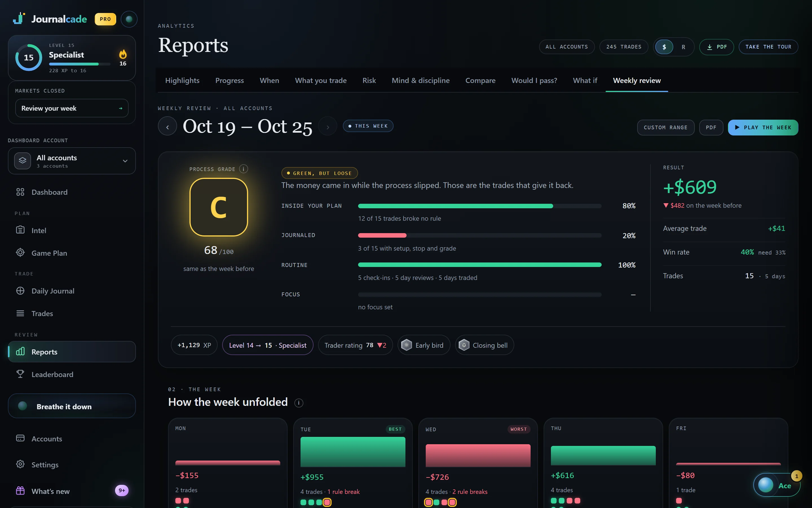Open the Trades list icon
Image resolution: width=812 pixels, height=508 pixels.
click(x=20, y=314)
